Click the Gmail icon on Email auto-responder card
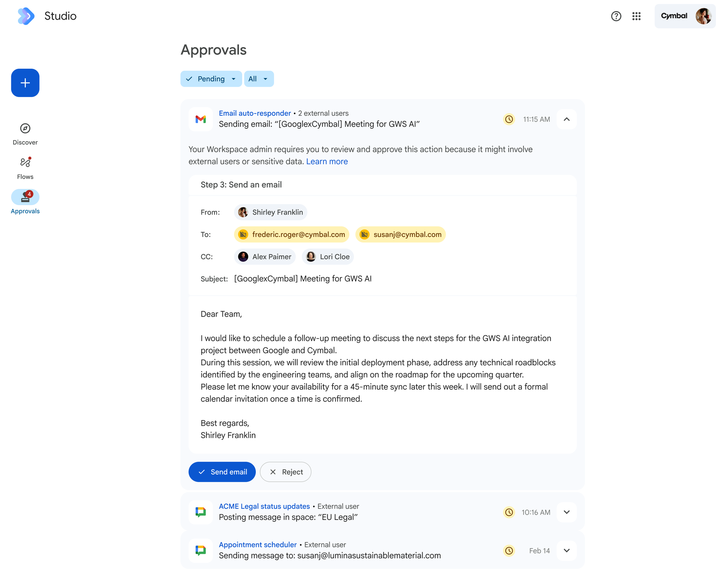Image resolution: width=728 pixels, height=579 pixels. [201, 119]
